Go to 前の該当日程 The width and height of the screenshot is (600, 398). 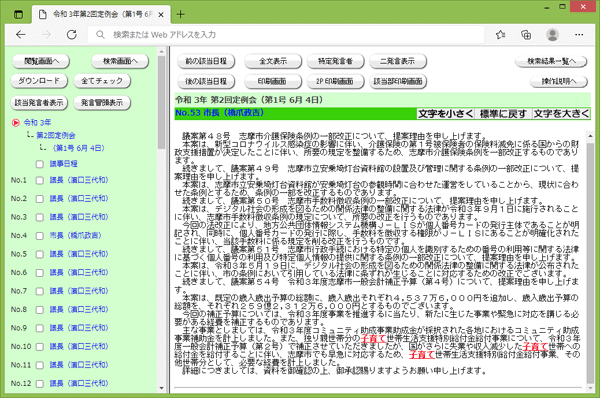(206, 61)
